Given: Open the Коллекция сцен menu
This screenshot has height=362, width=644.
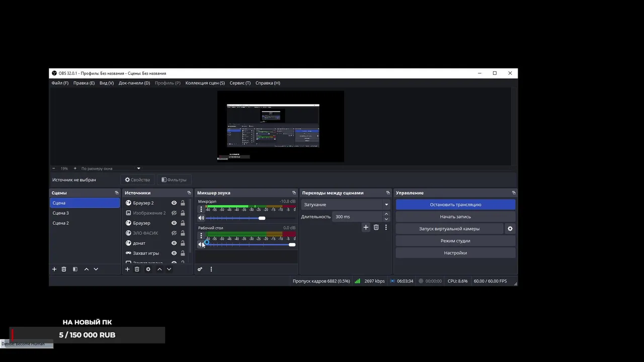Looking at the screenshot, I should [205, 83].
